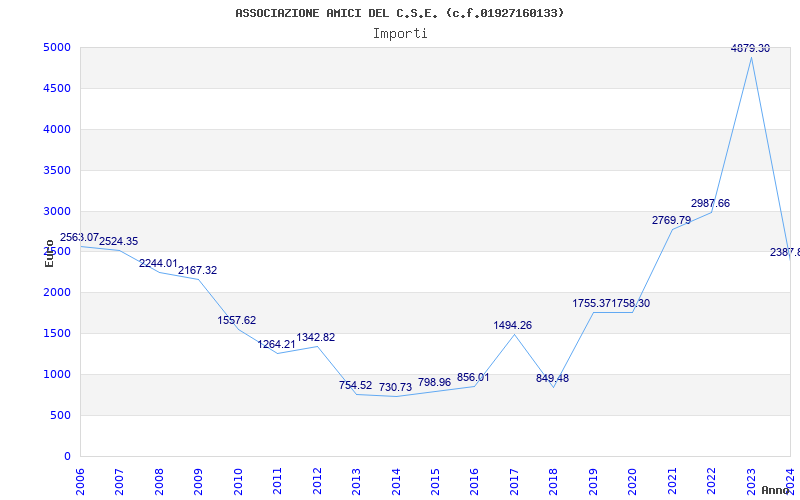Click x-axis year 2012
The image size is (800, 500).
(x=317, y=482)
